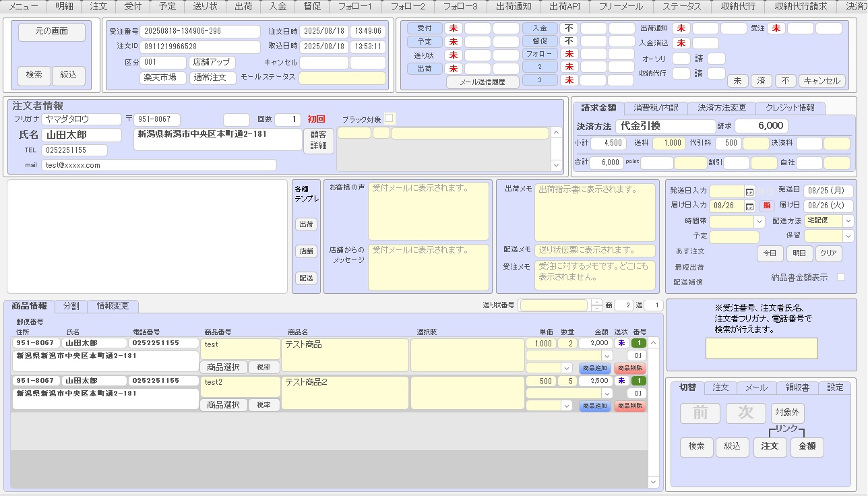This screenshot has height=496, width=868.
Task: Open the 配送方法 dropdown showing 宅配便
Action: tap(848, 221)
